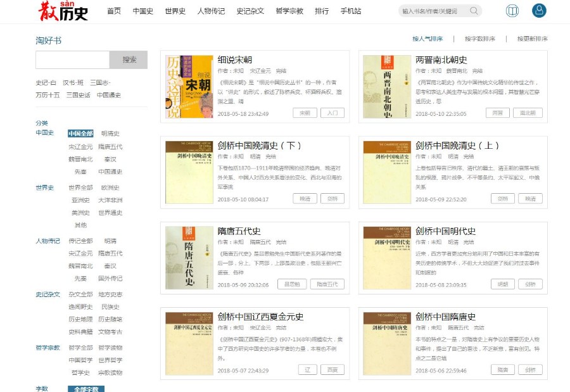The height and width of the screenshot is (392, 570).
Task: Click the sidebar search input field
Action: point(73,58)
